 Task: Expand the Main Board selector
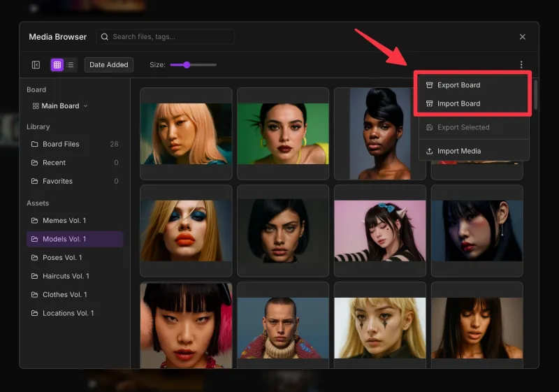pyautogui.click(x=61, y=106)
